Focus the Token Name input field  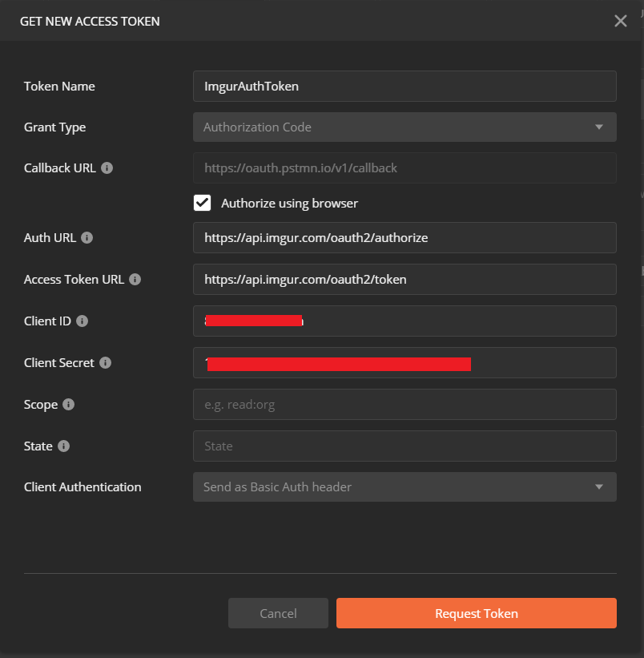[405, 86]
